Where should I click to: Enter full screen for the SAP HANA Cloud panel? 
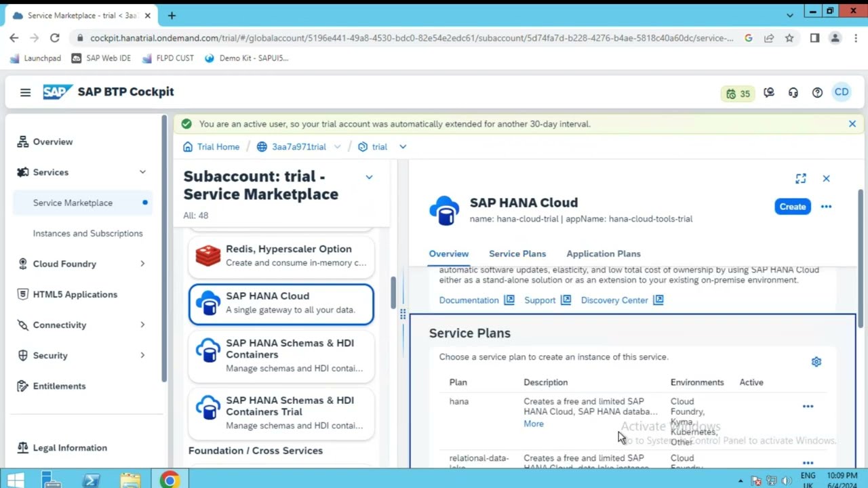801,178
